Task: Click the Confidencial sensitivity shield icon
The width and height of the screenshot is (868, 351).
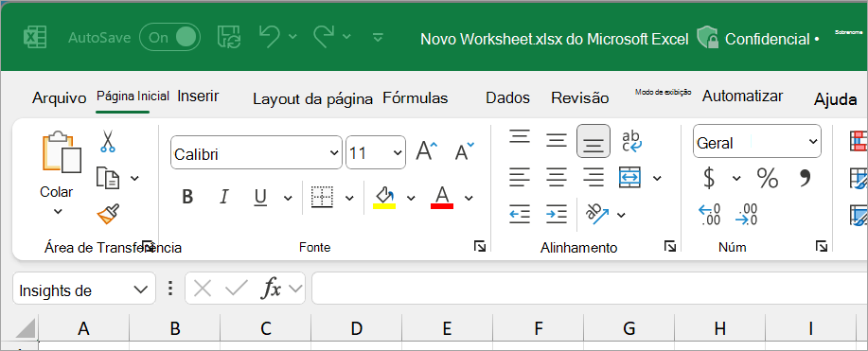Action: pyautogui.click(x=707, y=38)
